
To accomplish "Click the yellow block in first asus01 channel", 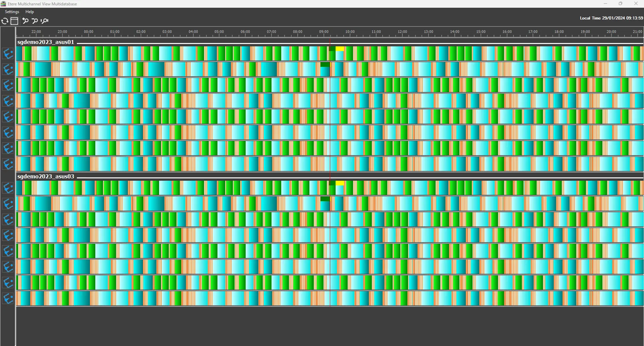I will pos(340,49).
